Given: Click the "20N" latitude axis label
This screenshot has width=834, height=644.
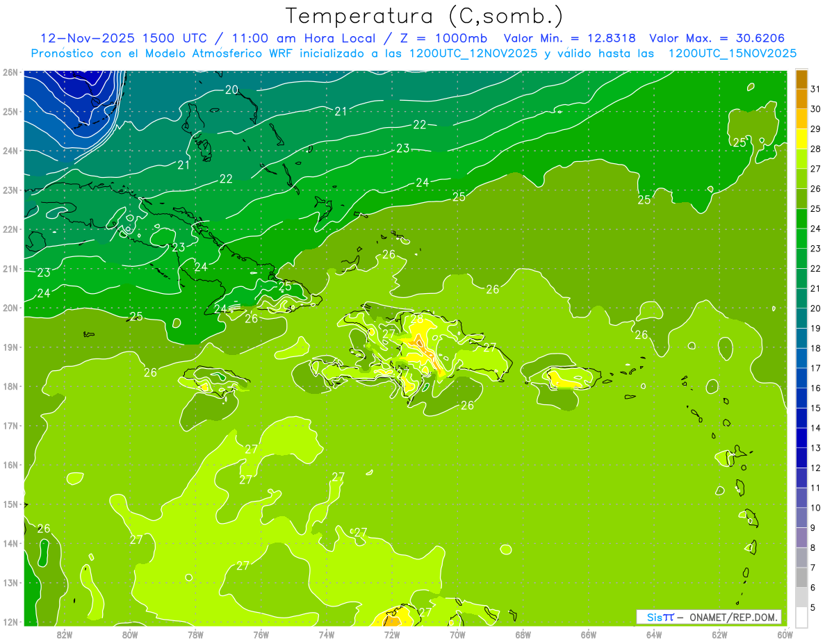Looking at the screenshot, I should click(x=10, y=308).
